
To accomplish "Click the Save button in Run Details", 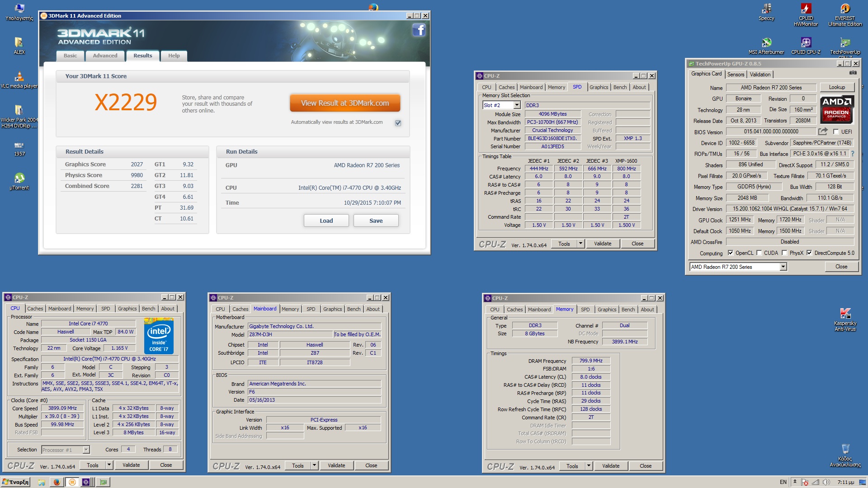I will point(376,221).
